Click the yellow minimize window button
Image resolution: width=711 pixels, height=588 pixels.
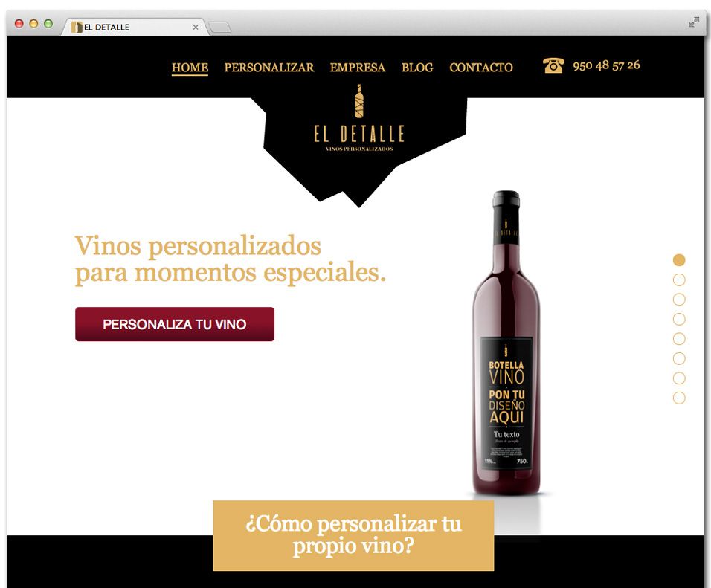point(33,24)
